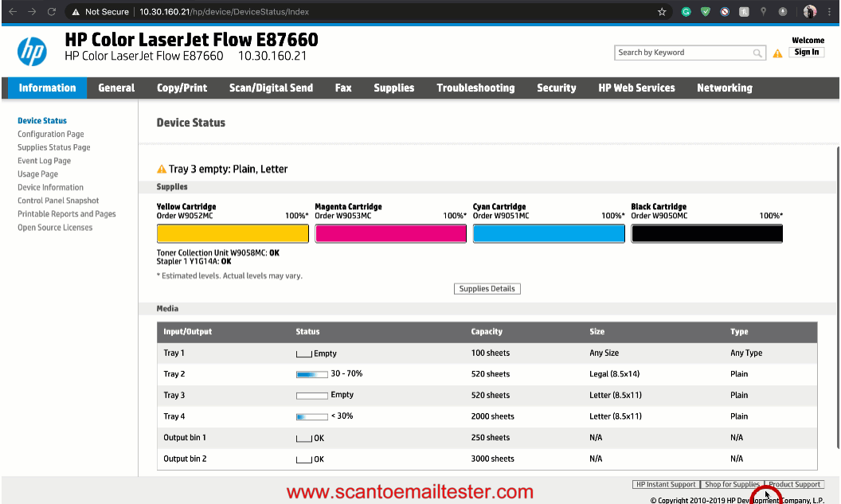841x504 pixels.
Task: Switch to the Copy/Print tab
Action: (182, 88)
